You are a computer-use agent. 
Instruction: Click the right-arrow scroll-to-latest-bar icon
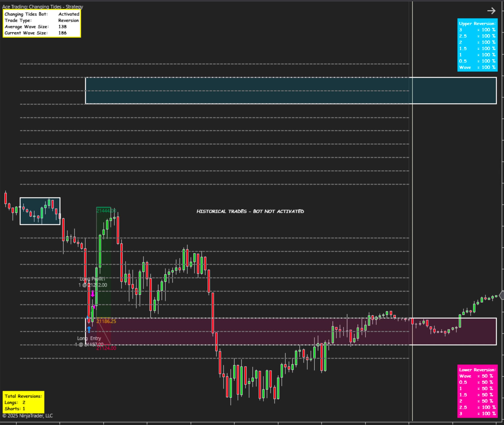[x=491, y=11]
